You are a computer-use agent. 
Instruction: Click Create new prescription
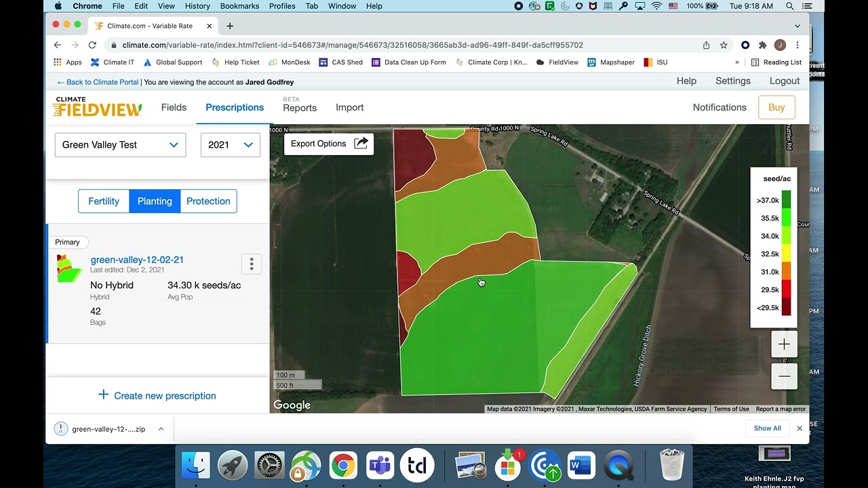pyautogui.click(x=165, y=396)
